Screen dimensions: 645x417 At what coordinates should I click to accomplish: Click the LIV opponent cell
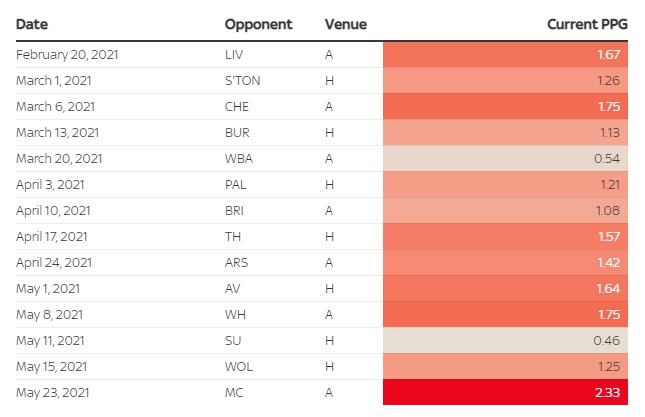(x=234, y=54)
